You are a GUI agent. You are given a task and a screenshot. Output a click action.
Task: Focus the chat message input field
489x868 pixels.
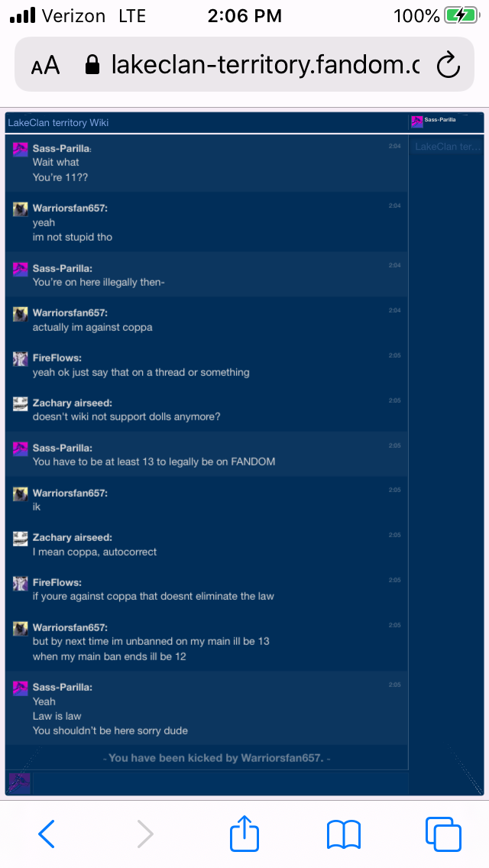click(220, 782)
